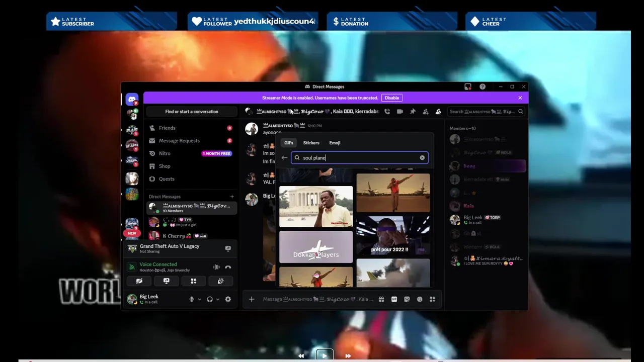This screenshot has height=362, width=644.
Task: Go back from GIF search results
Action: click(x=284, y=158)
